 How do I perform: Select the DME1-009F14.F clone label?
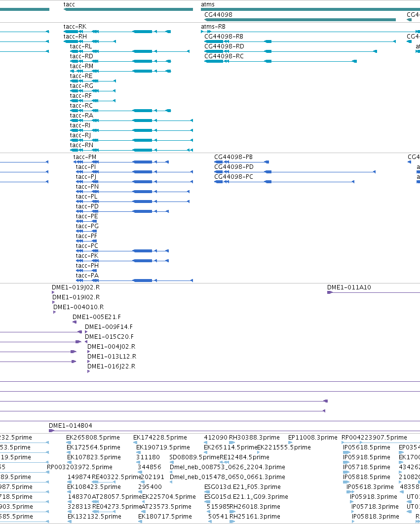(x=109, y=326)
